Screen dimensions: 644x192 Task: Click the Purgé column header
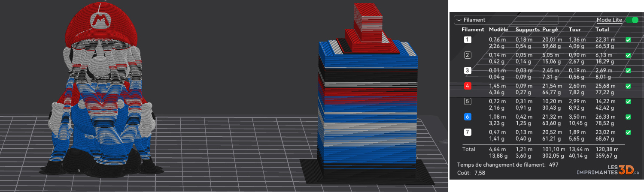click(550, 30)
